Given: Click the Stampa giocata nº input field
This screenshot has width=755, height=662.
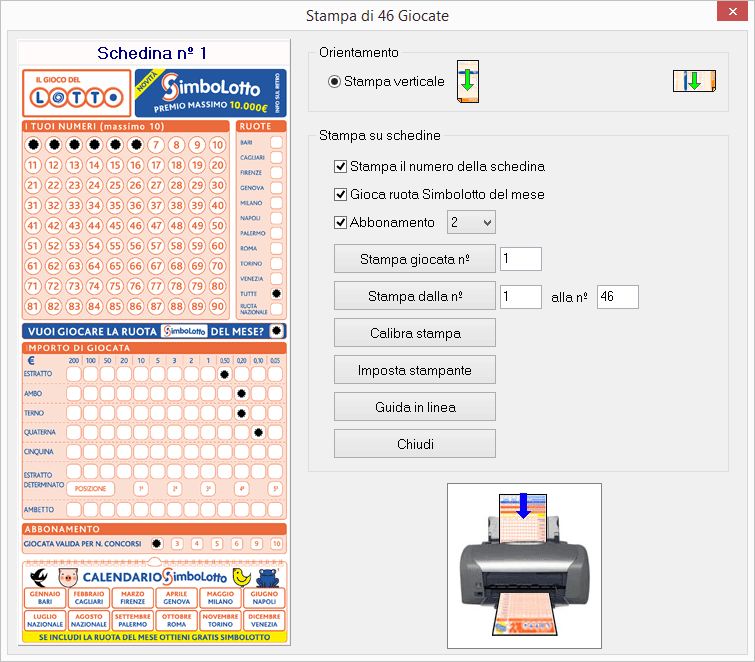Looking at the screenshot, I should click(x=521, y=259).
